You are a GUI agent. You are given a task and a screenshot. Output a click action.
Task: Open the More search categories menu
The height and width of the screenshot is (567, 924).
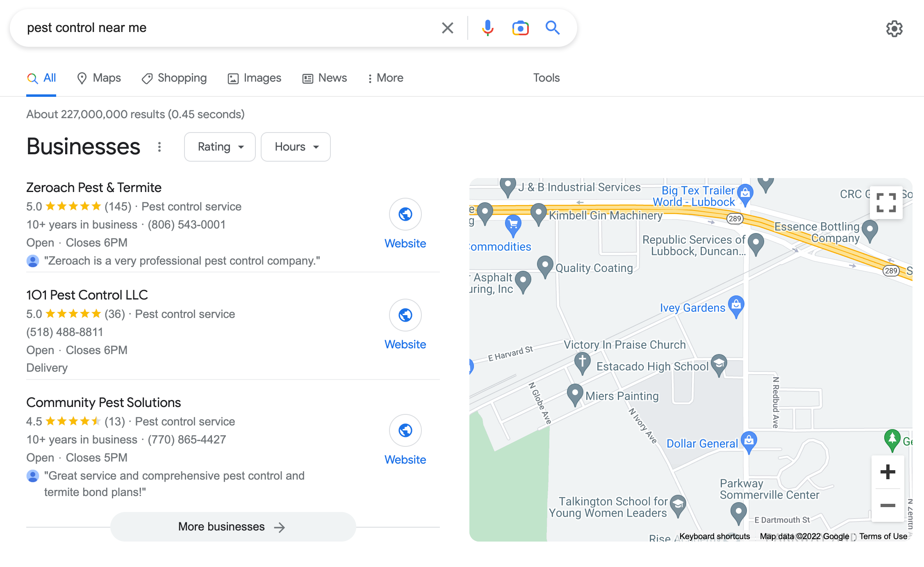(385, 78)
